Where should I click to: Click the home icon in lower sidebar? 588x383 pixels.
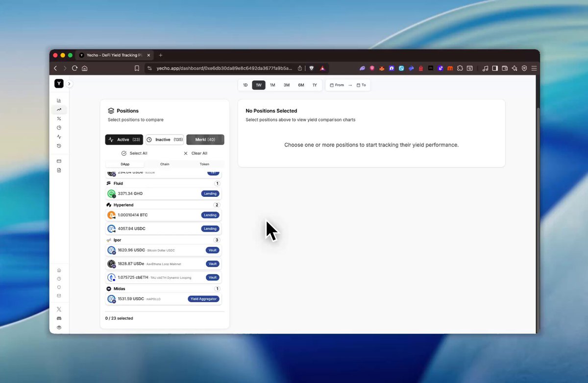click(59, 270)
